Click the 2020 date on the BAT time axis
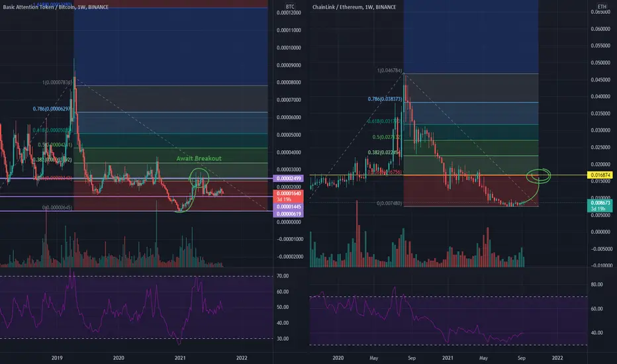The width and height of the screenshot is (617, 364). coord(119,357)
